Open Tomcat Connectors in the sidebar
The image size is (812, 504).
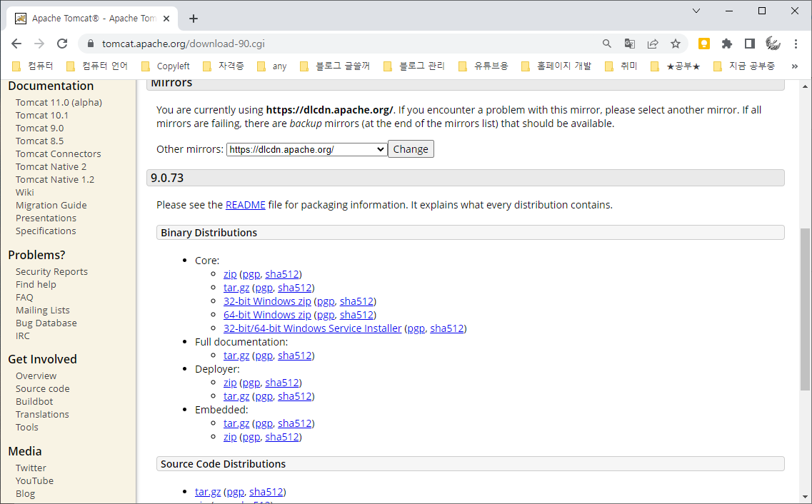[58, 153]
